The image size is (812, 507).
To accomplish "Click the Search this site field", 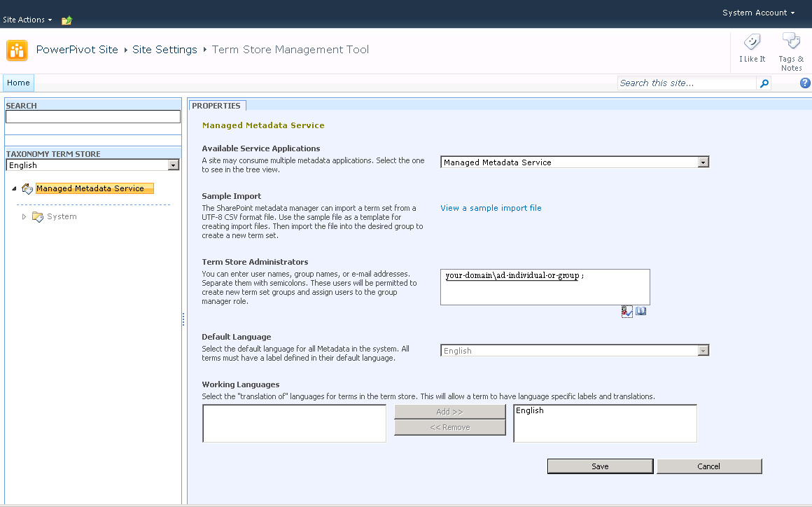I will 687,83.
